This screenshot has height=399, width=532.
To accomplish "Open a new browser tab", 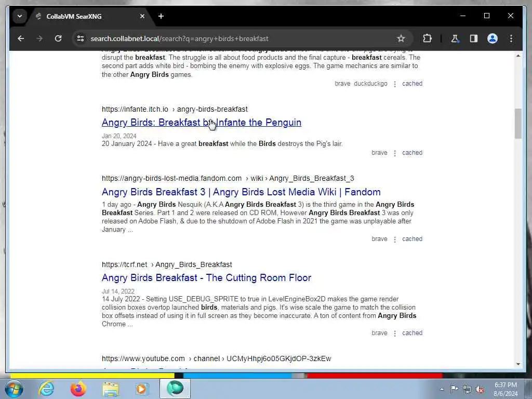I will [161, 16].
